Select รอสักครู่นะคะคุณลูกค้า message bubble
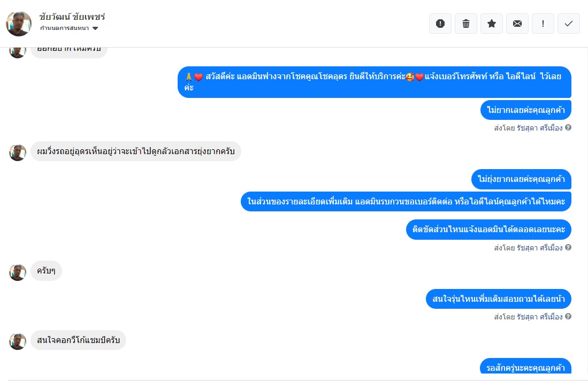Image resolution: width=588 pixels, height=381 pixels. (x=526, y=367)
